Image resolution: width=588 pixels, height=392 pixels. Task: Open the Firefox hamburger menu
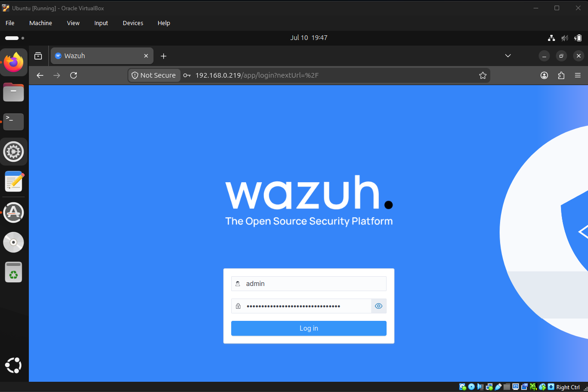(578, 75)
